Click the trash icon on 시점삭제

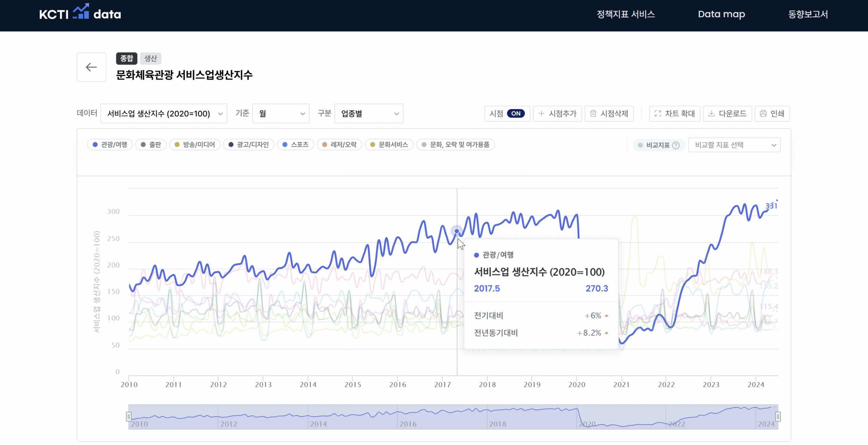pyautogui.click(x=593, y=114)
